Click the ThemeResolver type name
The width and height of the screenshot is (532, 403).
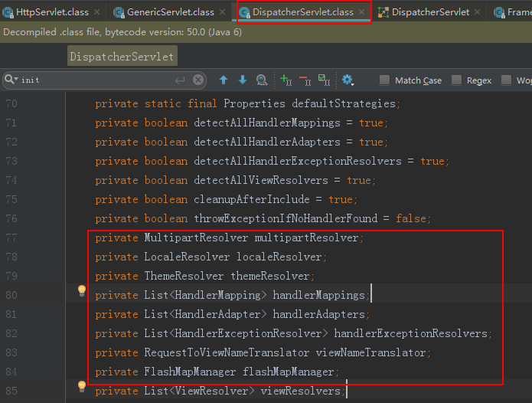coord(184,276)
